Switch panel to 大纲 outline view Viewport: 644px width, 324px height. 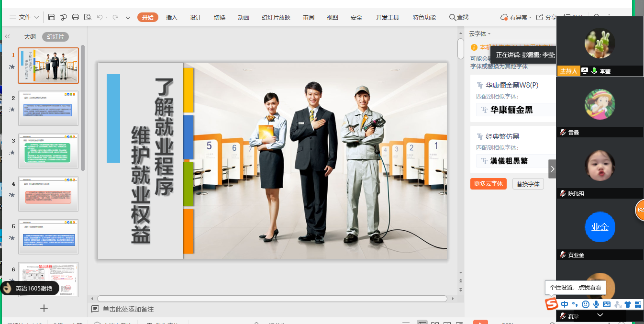[30, 36]
